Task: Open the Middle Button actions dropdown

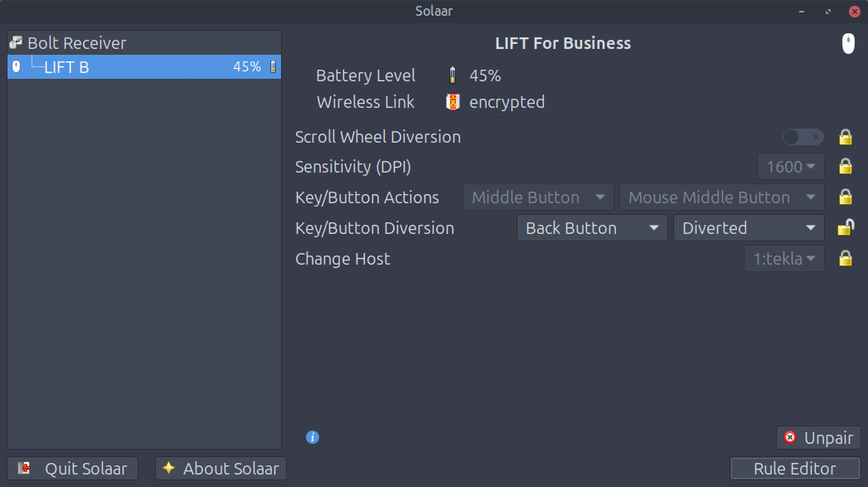Action: (538, 197)
